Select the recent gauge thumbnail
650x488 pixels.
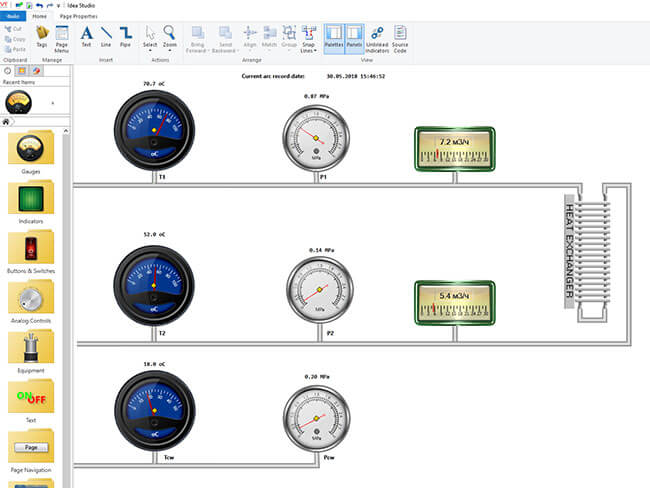[x=18, y=103]
